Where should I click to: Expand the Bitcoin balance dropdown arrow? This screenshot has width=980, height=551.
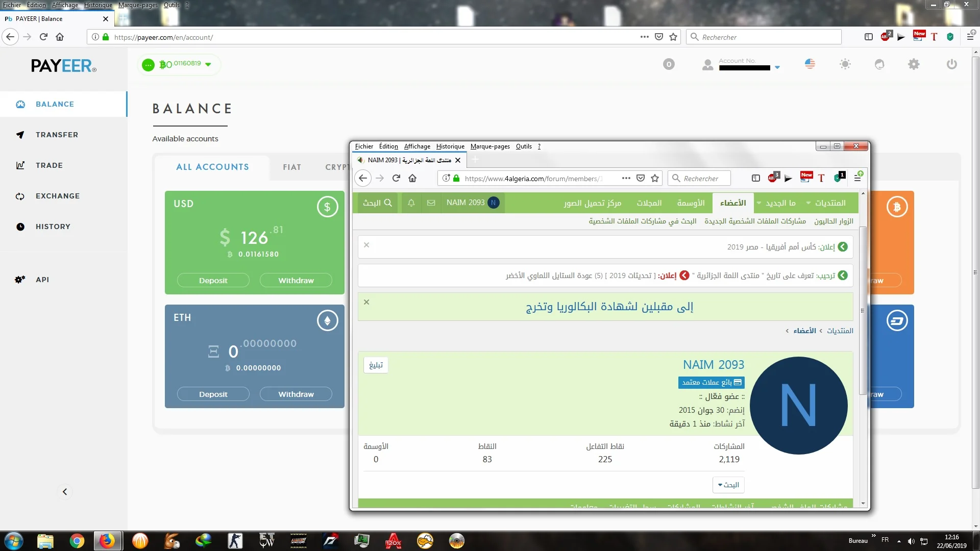208,64
